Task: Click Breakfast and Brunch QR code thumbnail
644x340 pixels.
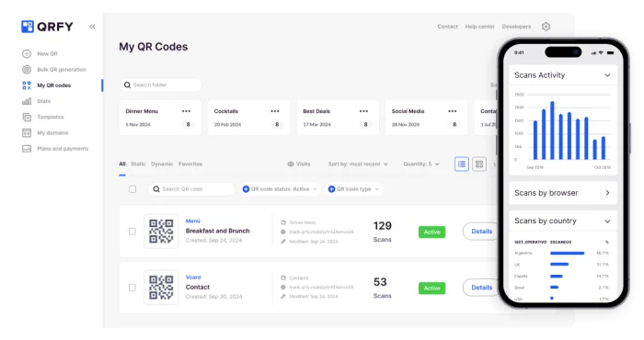Action: coord(161,232)
